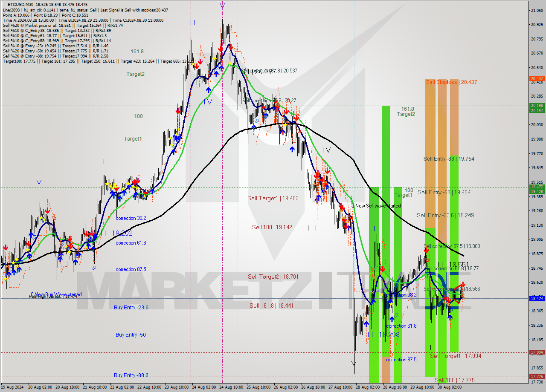Click the green 19.472 price tag on axis
Image resolution: width=546 pixels, height=392 pixels.
click(x=537, y=187)
